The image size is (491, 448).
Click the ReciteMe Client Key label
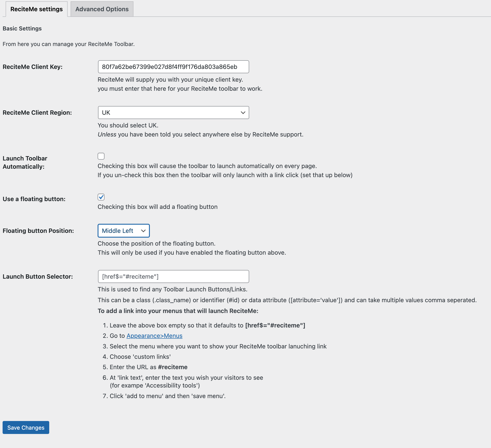(x=33, y=67)
